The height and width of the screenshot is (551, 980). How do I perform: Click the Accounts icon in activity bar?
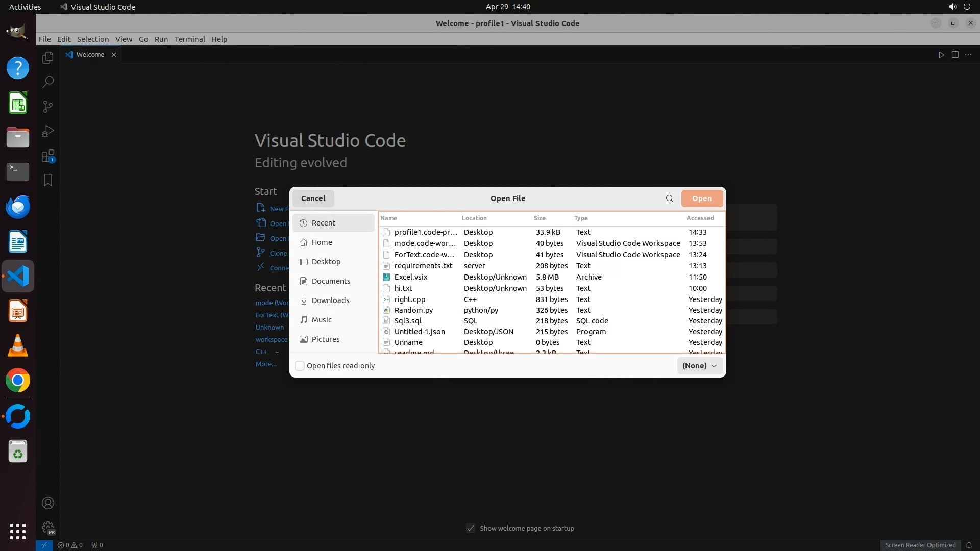point(48,503)
